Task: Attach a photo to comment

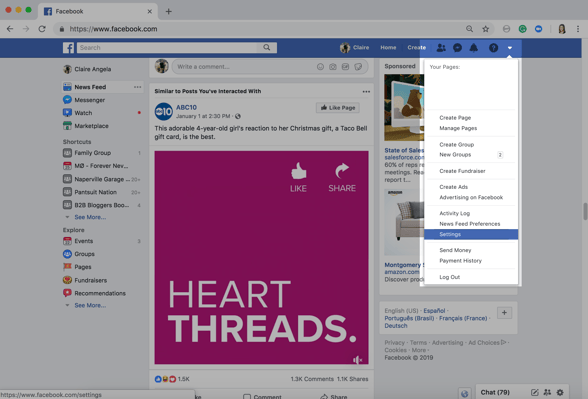Action: click(x=333, y=67)
